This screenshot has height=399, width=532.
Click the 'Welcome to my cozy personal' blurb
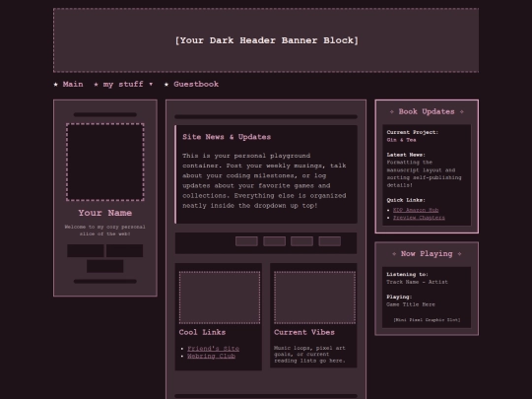coord(105,230)
